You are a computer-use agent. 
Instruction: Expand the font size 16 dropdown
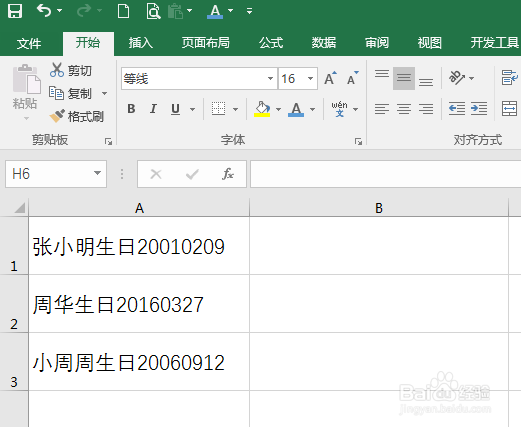(310, 79)
